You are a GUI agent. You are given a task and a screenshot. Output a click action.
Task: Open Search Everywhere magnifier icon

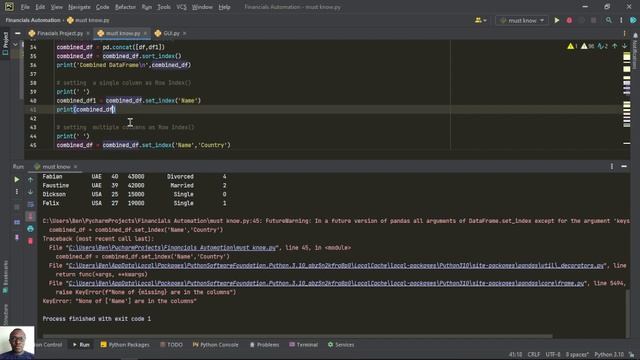(609, 20)
